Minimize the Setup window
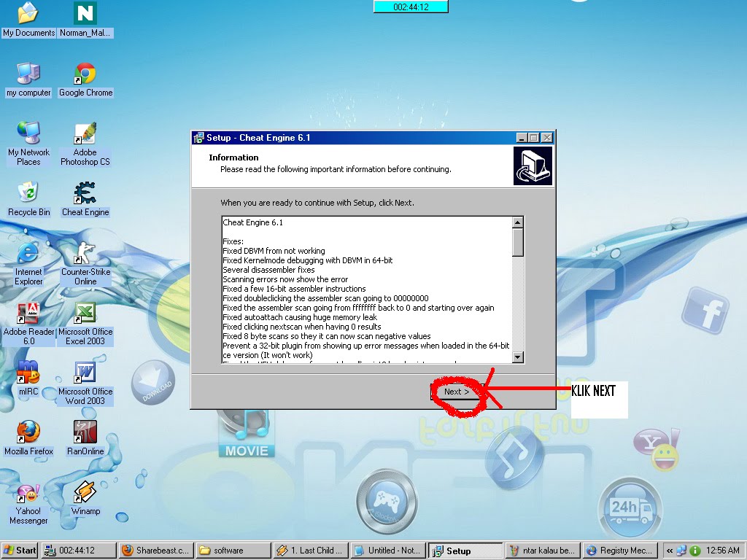Image resolution: width=747 pixels, height=560 pixels. click(522, 138)
